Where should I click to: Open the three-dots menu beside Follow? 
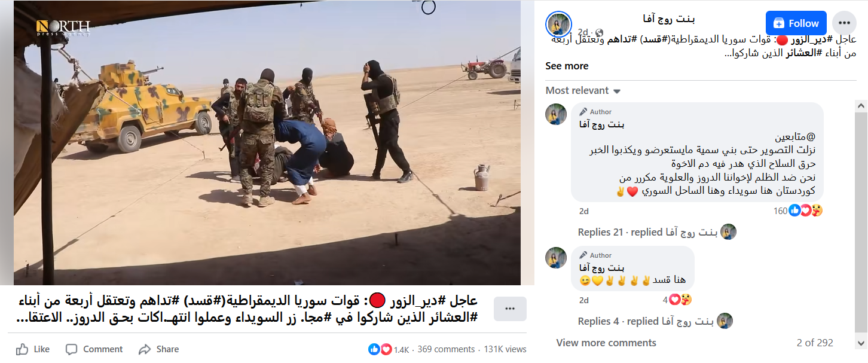[x=843, y=23]
